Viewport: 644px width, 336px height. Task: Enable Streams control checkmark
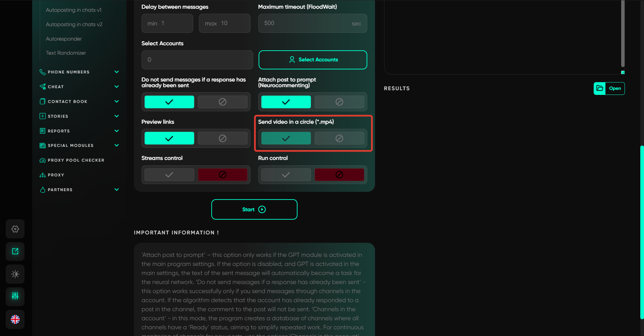point(169,175)
